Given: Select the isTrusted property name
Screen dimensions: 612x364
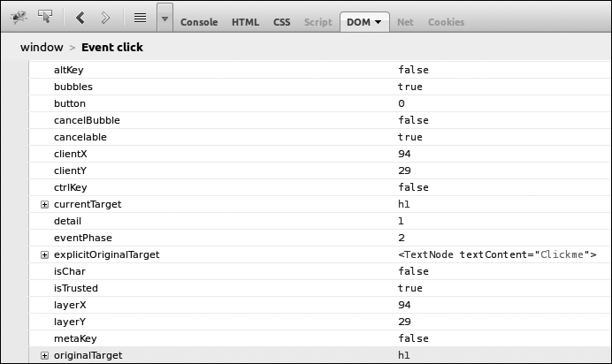Looking at the screenshot, I should click(76, 288).
